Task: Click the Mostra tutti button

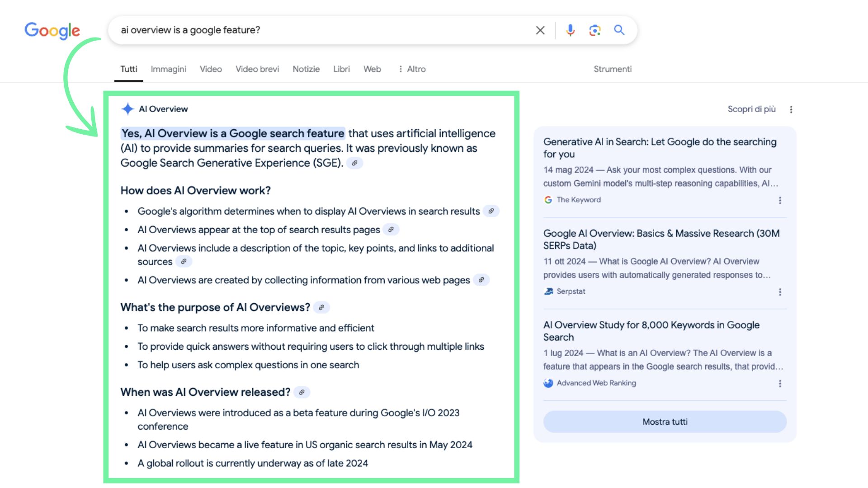Action: [x=665, y=422]
